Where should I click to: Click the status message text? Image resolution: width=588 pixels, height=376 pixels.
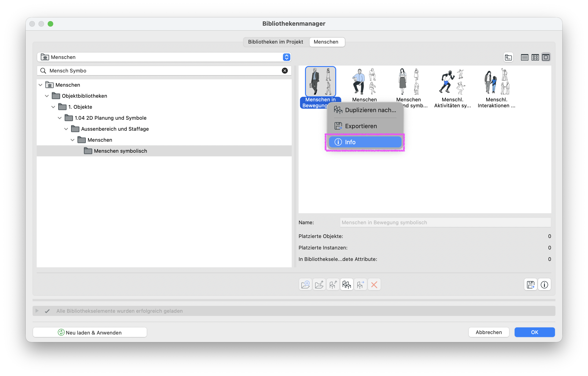pos(119,311)
